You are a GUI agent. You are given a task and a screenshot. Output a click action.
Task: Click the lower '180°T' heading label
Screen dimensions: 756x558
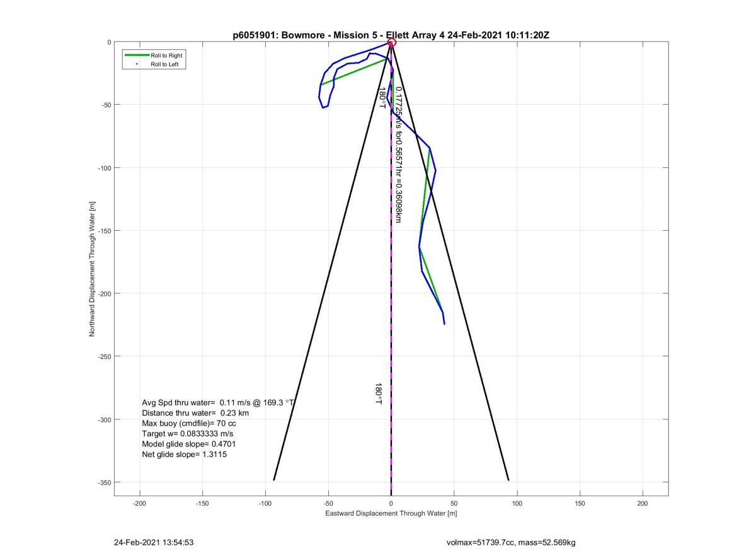click(379, 394)
